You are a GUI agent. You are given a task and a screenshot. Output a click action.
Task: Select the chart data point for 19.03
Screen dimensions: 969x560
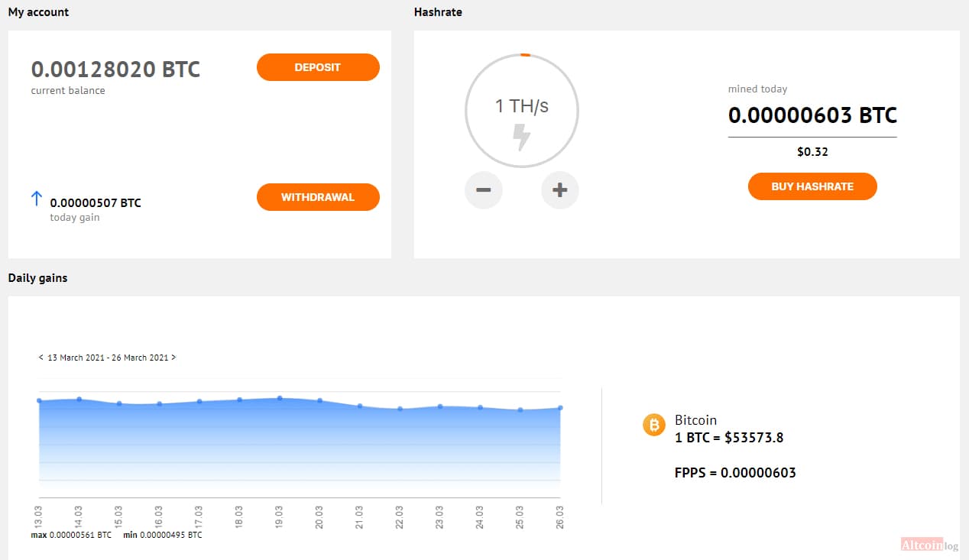click(x=280, y=398)
